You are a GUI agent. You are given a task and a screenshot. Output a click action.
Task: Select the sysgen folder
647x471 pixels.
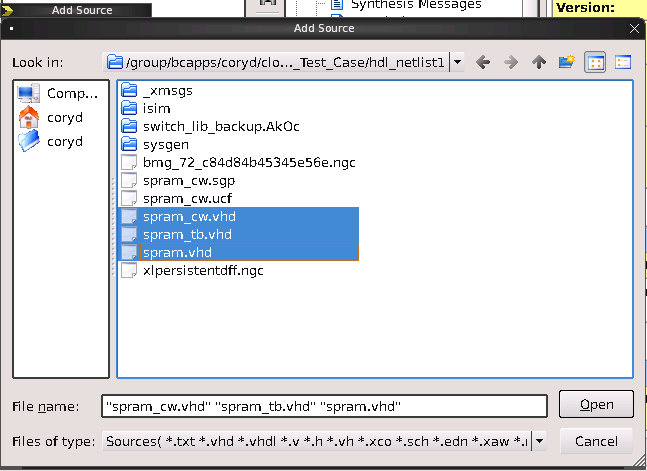(x=165, y=144)
